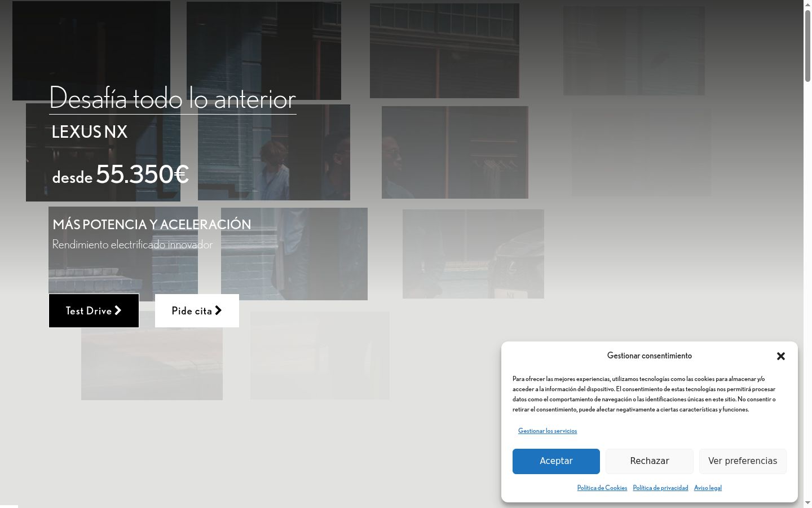
Task: Click the Test Drive button
Action: coord(94,310)
